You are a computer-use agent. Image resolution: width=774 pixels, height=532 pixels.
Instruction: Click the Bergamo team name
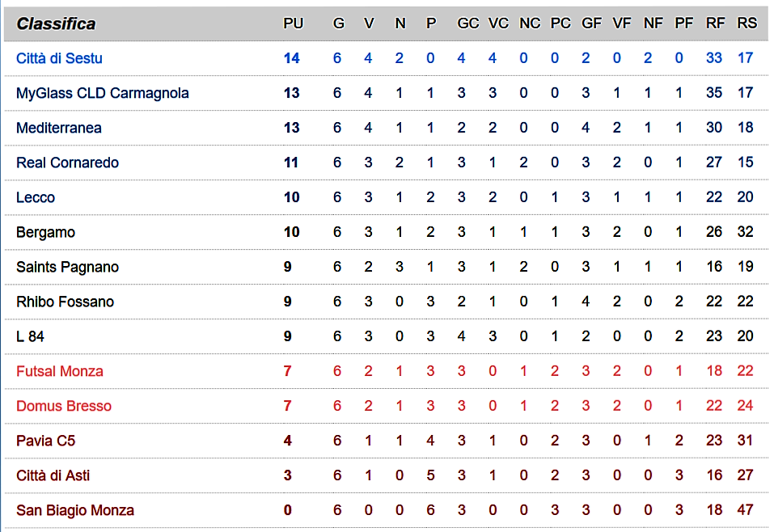(x=45, y=232)
